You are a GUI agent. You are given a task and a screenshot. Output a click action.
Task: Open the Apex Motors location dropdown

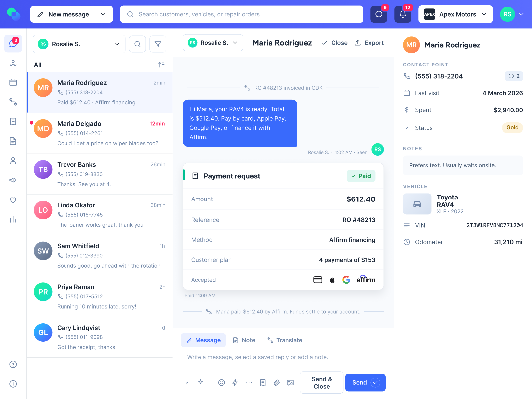pyautogui.click(x=456, y=14)
